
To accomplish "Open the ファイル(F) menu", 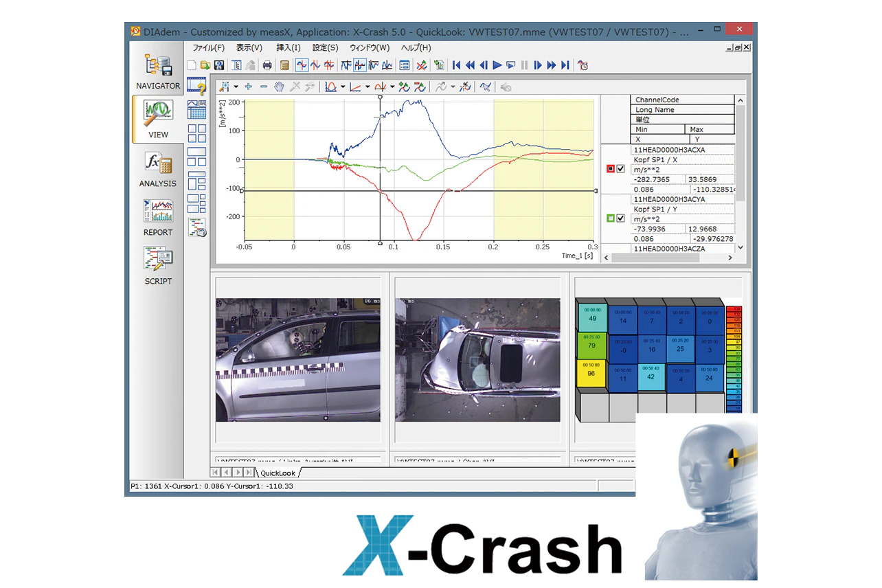I will [x=209, y=48].
